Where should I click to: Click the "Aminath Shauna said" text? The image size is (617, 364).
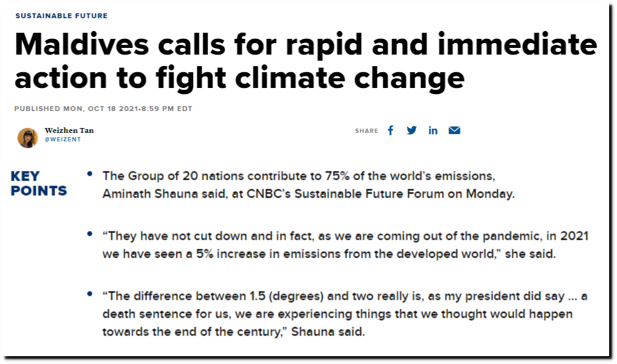pos(165,194)
